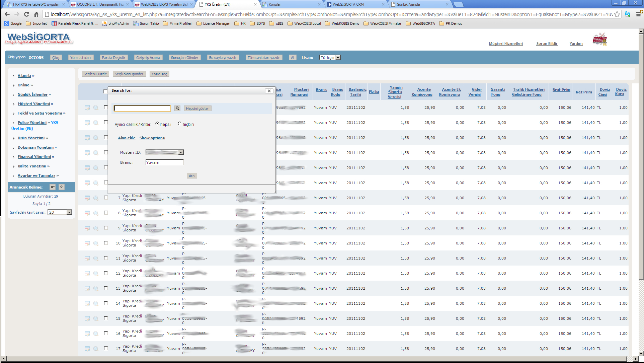Switch to the WebSIGORTA CRM tab

click(355, 4)
